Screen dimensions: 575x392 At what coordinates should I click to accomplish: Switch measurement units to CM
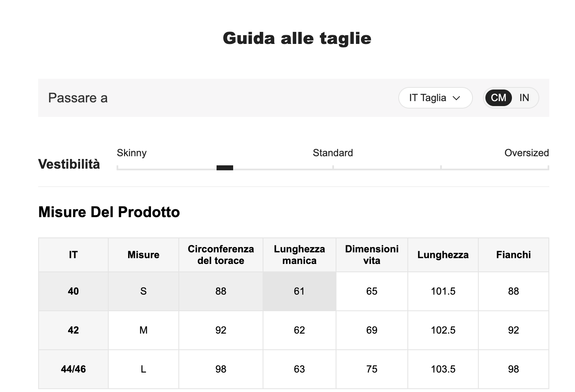pyautogui.click(x=498, y=98)
